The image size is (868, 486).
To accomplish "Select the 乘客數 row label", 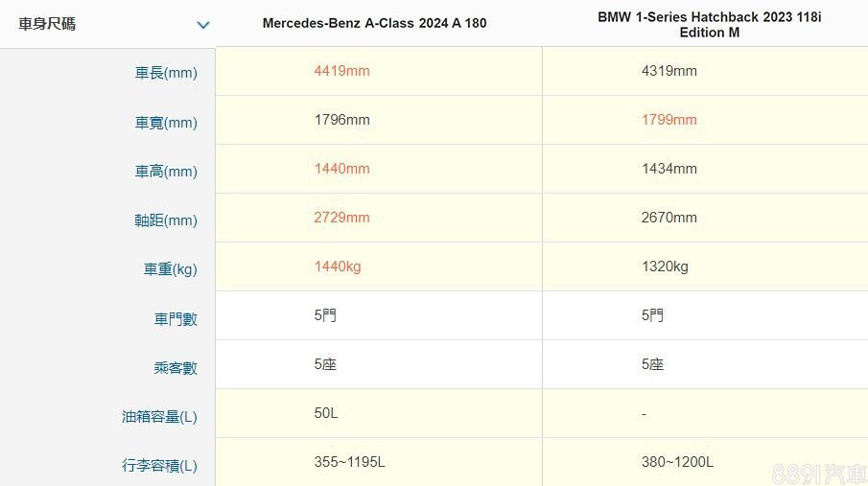I will pos(176,367).
